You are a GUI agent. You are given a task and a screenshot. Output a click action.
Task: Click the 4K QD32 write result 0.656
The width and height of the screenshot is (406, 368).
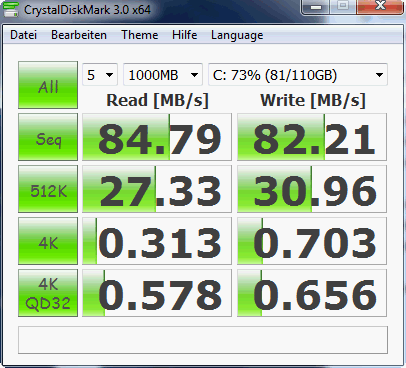point(312,293)
